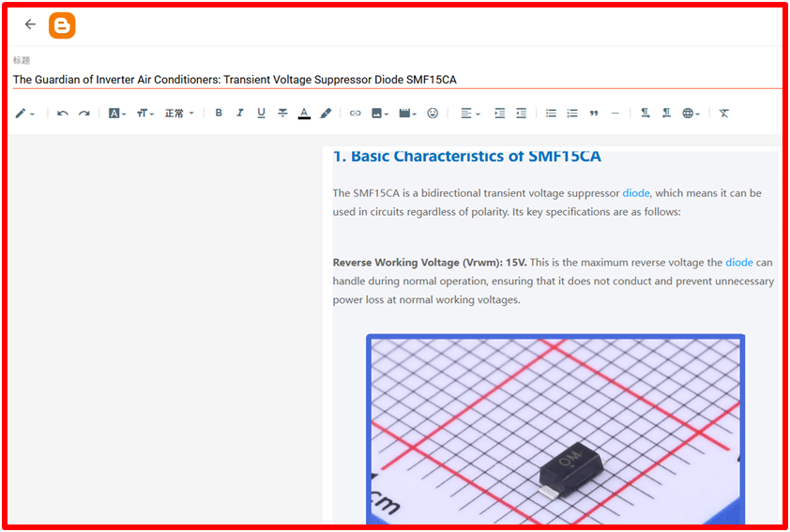The width and height of the screenshot is (790, 532).
Task: Click the orange Blogger logo
Action: point(62,25)
